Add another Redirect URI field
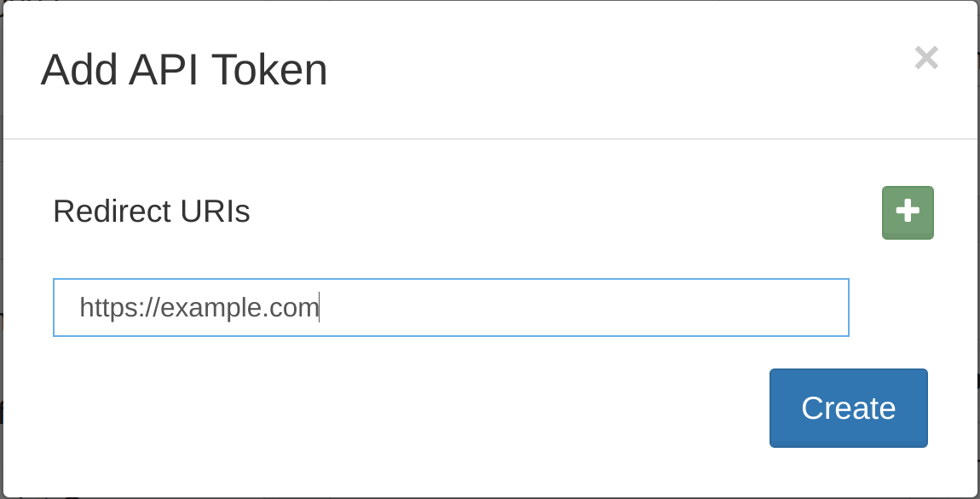The width and height of the screenshot is (980, 499). click(x=908, y=212)
